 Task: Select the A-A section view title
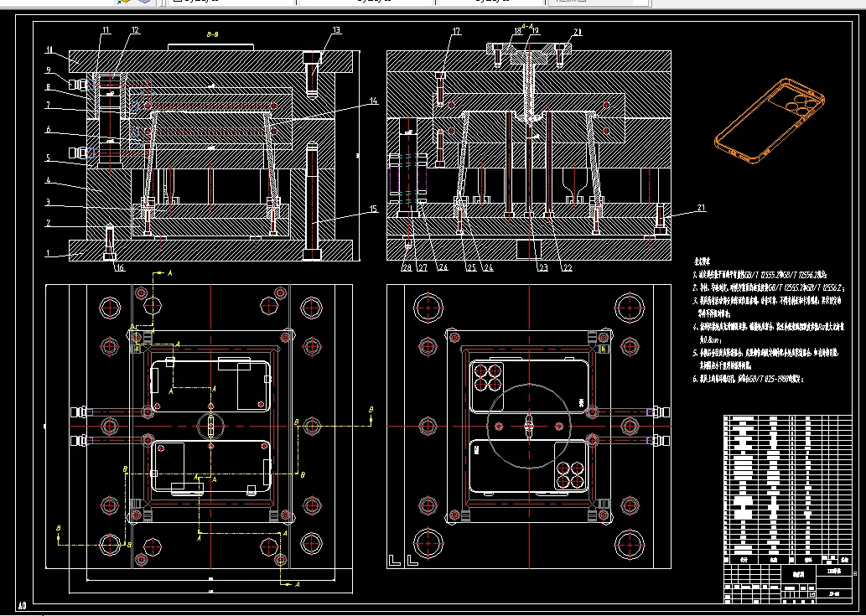point(526,25)
